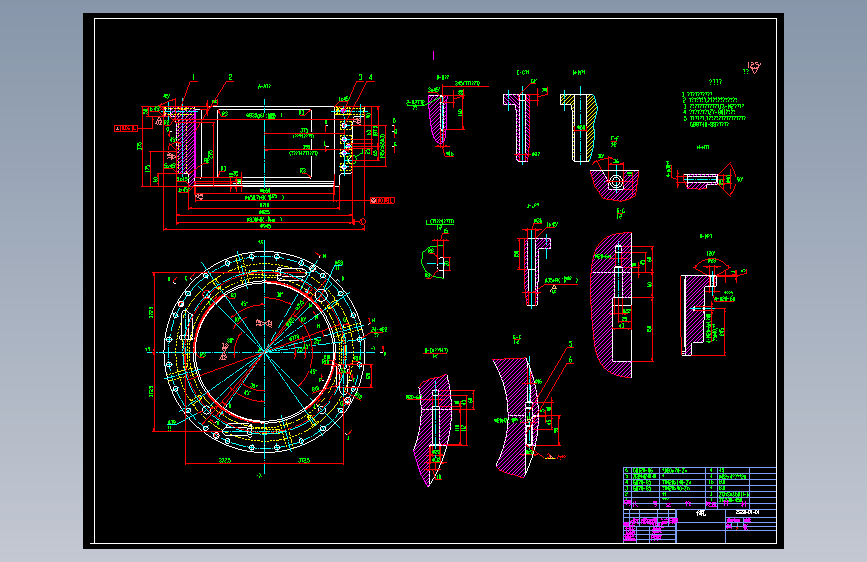Click the "?1??" notes heading
Image resolution: width=867 pixels, height=562 pixels.
715,82
